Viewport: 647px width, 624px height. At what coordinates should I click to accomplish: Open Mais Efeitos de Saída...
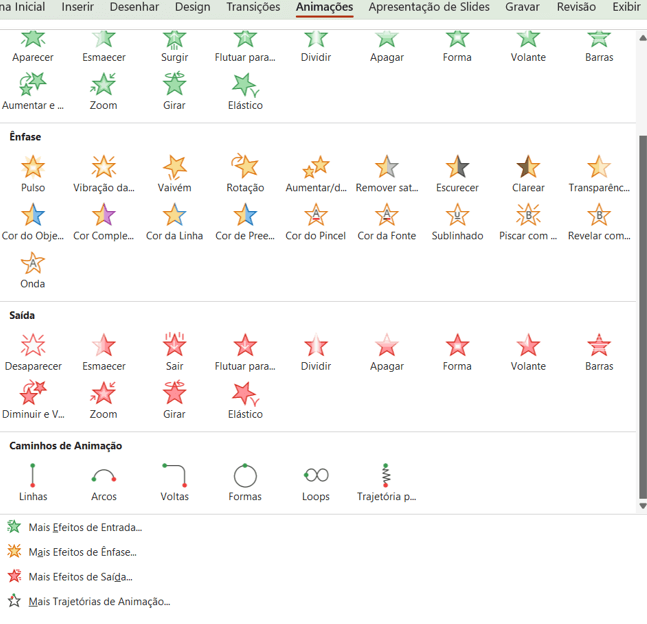70,577
